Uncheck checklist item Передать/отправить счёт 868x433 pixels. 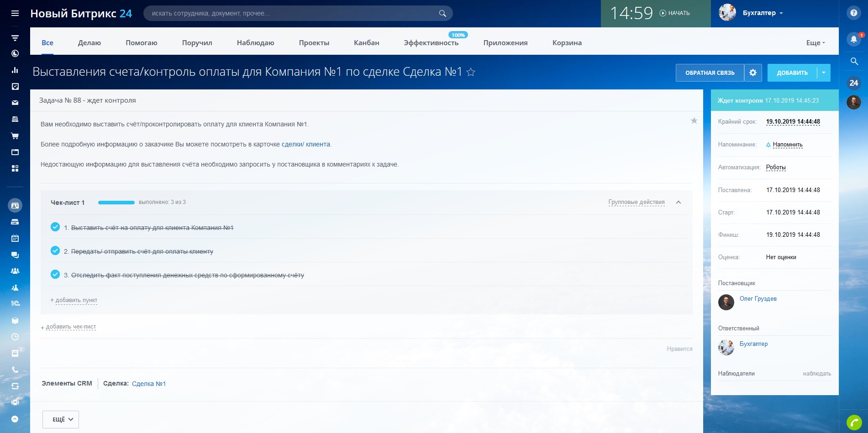(55, 250)
